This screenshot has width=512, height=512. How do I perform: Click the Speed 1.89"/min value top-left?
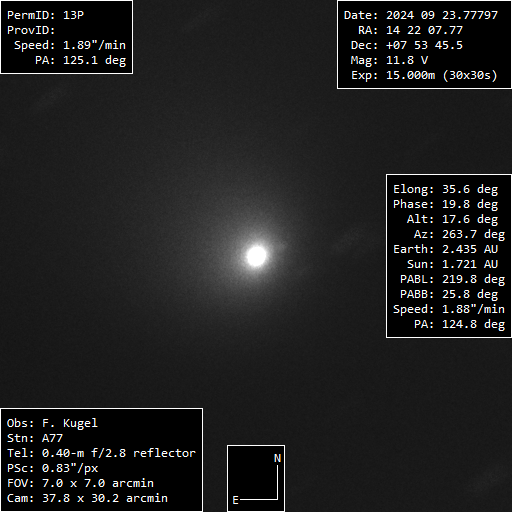(x=94, y=45)
